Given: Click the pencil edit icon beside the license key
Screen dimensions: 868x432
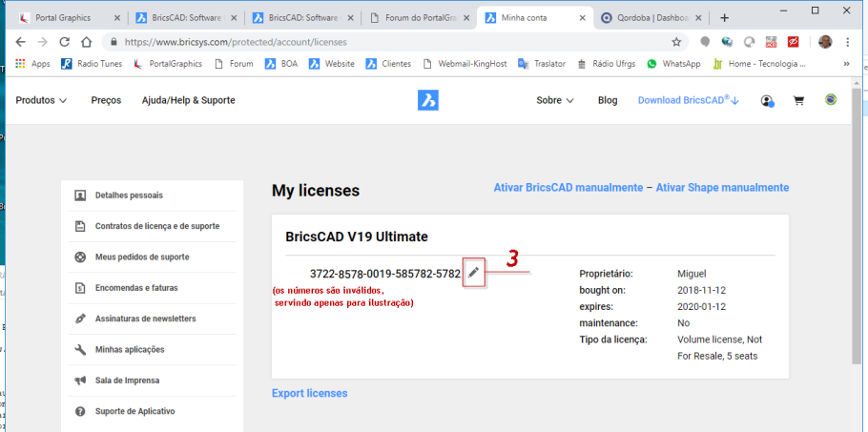Looking at the screenshot, I should [x=473, y=272].
